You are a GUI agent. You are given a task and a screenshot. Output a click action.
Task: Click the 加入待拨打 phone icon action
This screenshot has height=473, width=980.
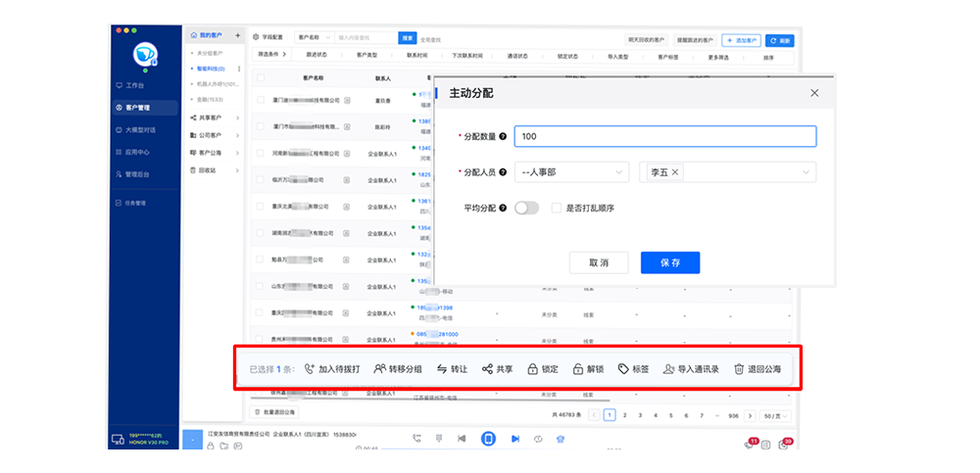click(332, 369)
